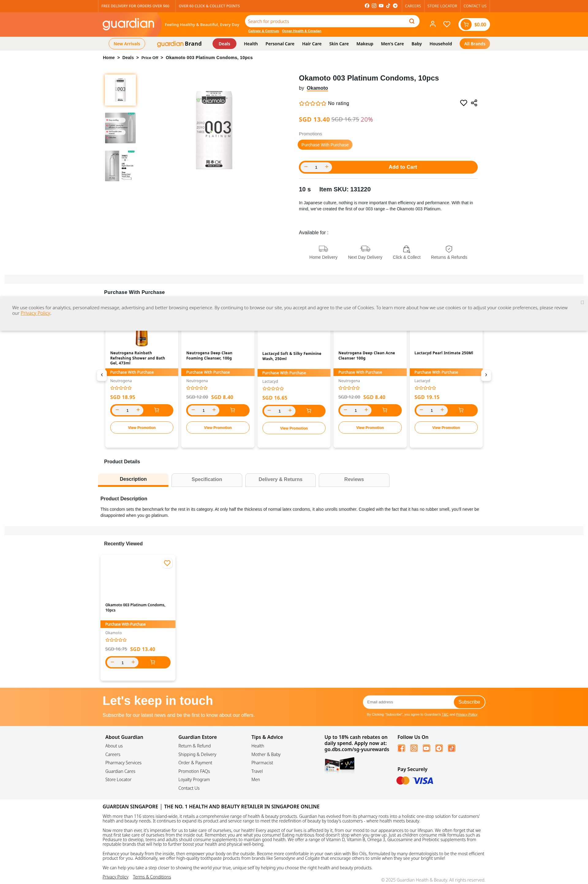Switch to the Specification tab

[x=207, y=480]
